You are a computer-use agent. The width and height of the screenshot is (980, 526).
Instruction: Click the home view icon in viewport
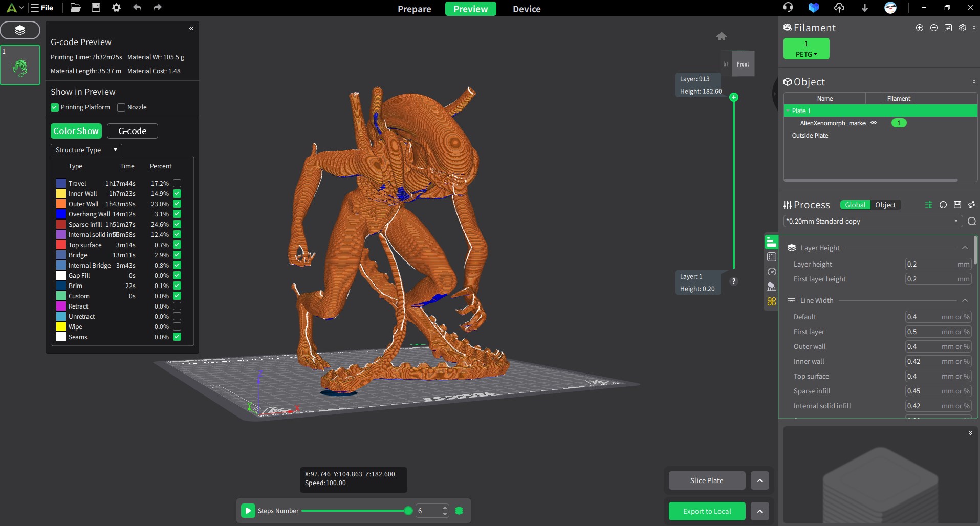click(722, 36)
